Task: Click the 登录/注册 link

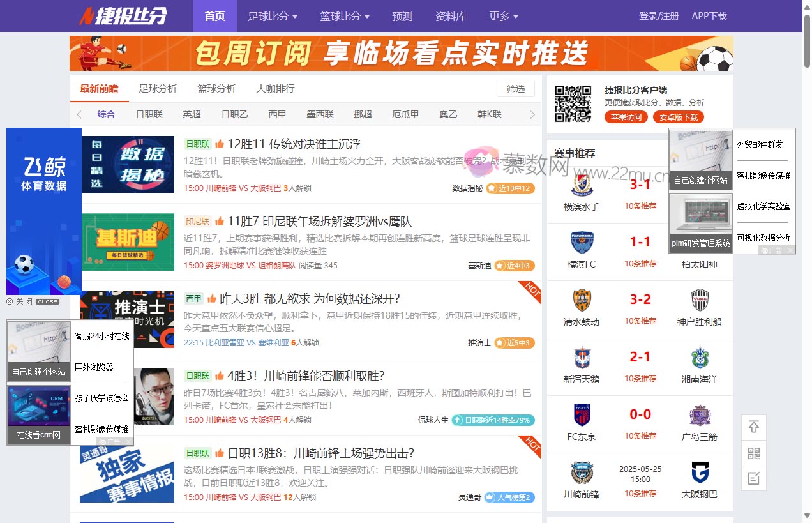Action: (658, 15)
